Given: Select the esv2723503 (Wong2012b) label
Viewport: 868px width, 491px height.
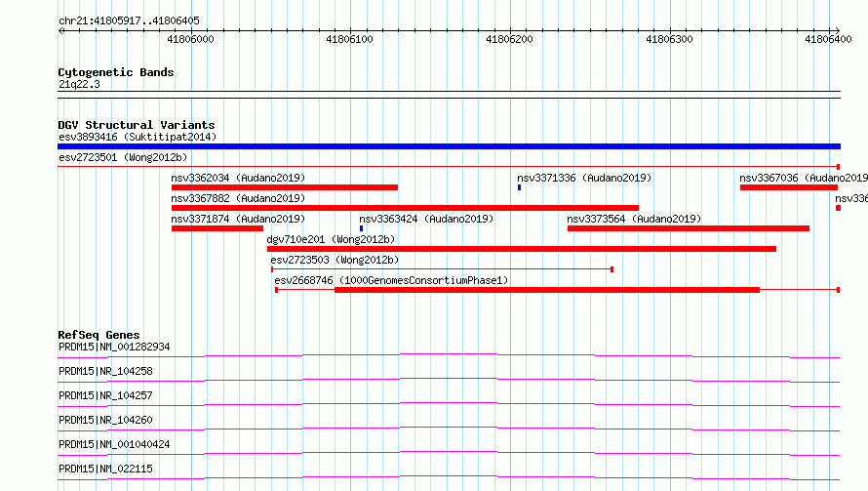Looking at the screenshot, I should pyautogui.click(x=335, y=260).
